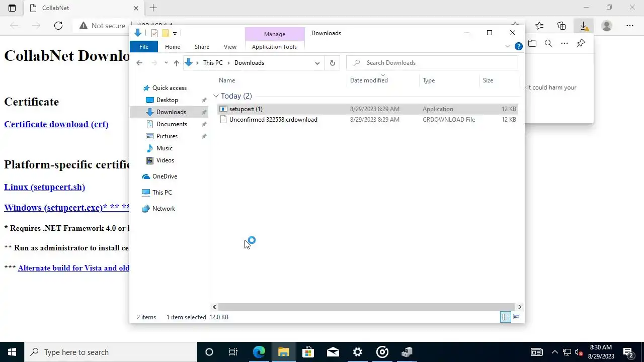Click the Network sidebar icon
644x362 pixels.
click(x=146, y=209)
